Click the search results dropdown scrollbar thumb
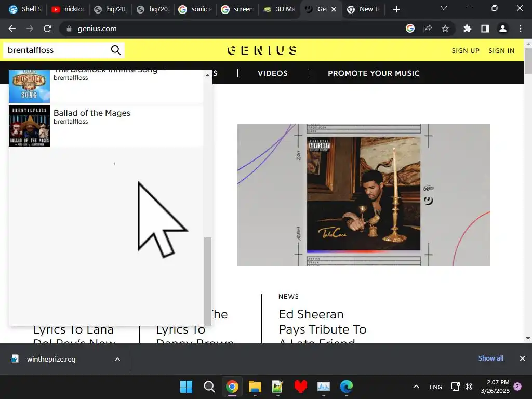 [208, 281]
